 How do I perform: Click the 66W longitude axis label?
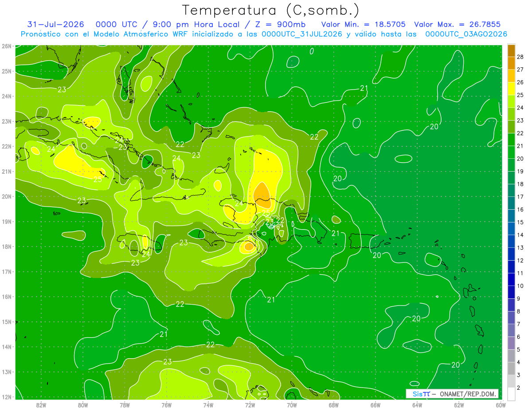point(375,404)
